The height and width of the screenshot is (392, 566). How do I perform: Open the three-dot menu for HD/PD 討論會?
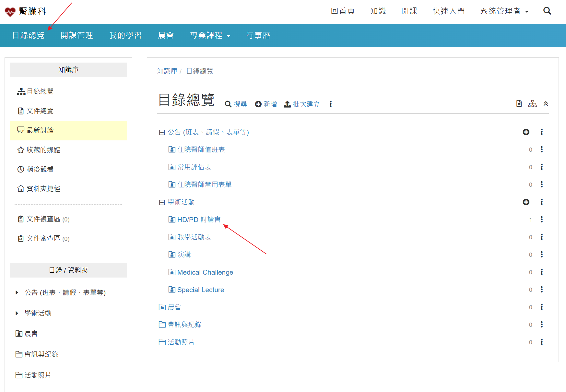coord(541,220)
